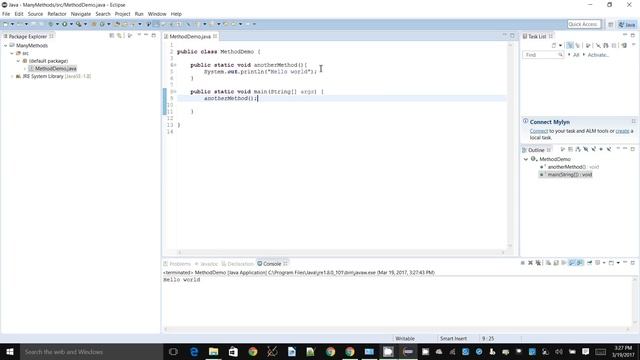The height and width of the screenshot is (360, 640).
Task: Click Collapse All icon in Task List
Action: coord(614,45)
